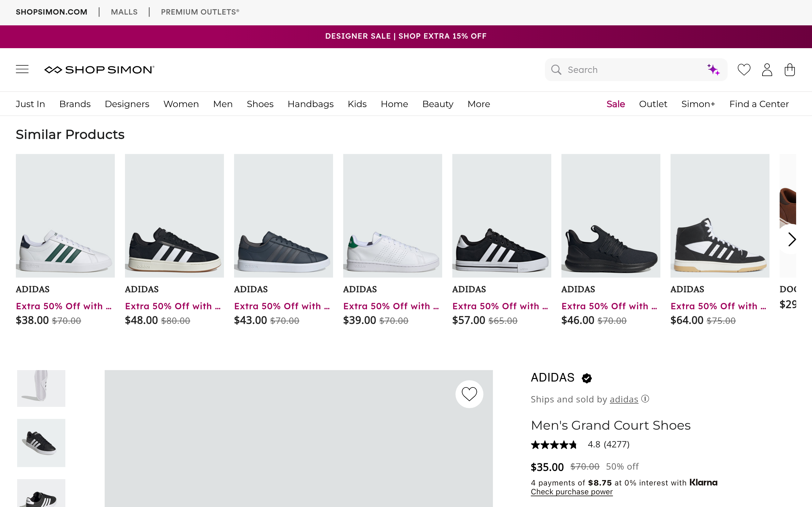Viewport: 812px width, 507px height.
Task: Click info icon beside sold by adidas
Action: pos(645,399)
